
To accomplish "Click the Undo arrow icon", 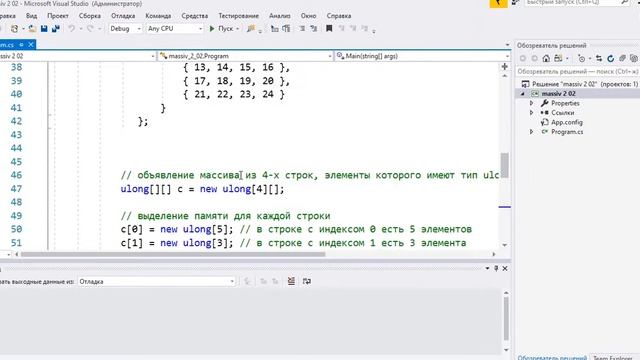I will tap(72, 29).
